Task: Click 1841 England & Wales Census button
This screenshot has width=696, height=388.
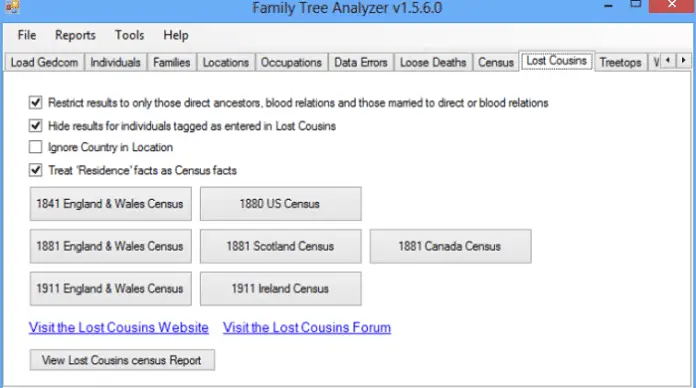Action: [111, 204]
